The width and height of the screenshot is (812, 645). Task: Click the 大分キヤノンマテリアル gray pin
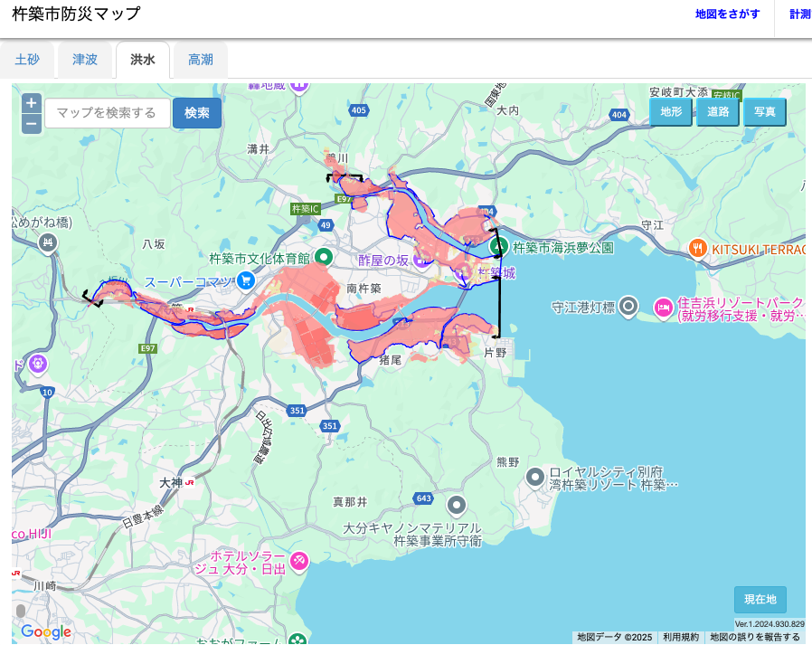click(457, 505)
